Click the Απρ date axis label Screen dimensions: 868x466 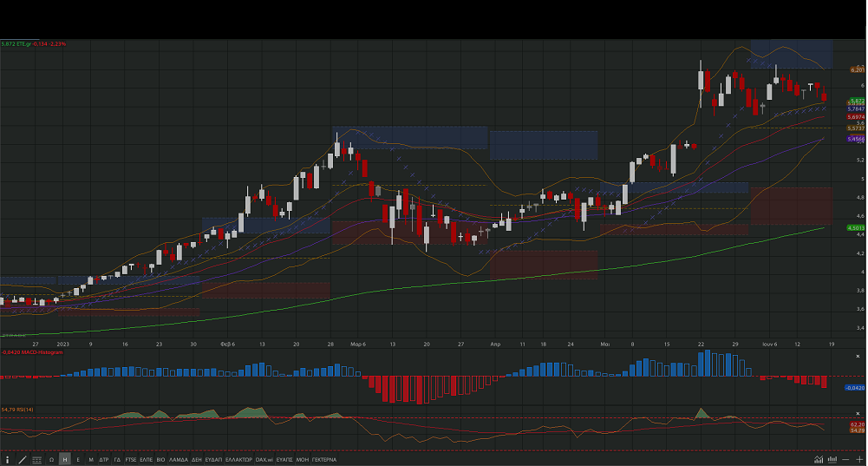495,345
